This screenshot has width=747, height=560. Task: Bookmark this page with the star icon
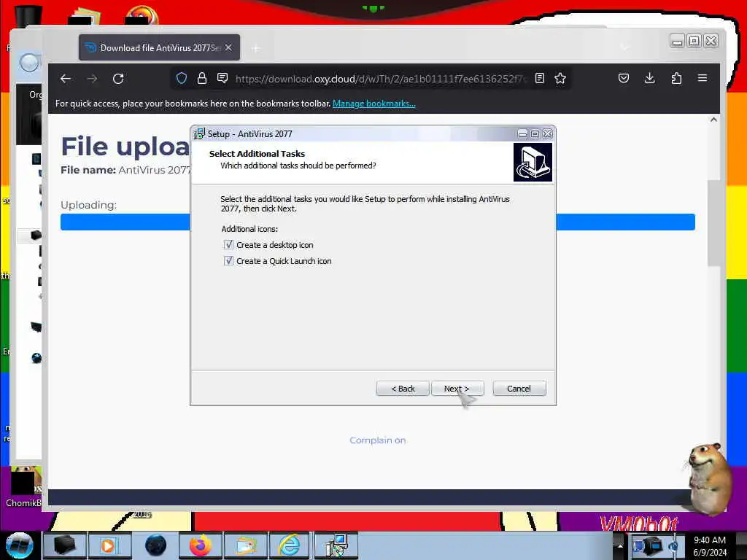560,78
